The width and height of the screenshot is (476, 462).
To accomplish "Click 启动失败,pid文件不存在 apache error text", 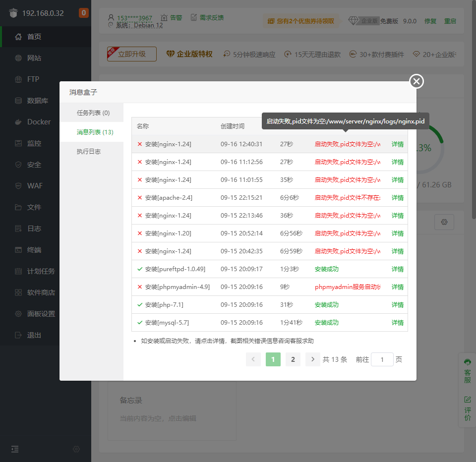I will tap(348, 198).
